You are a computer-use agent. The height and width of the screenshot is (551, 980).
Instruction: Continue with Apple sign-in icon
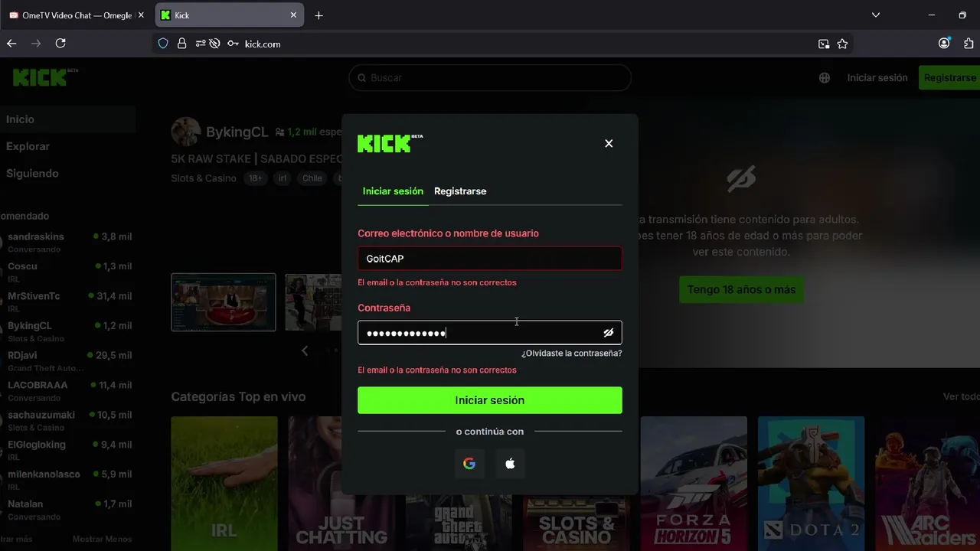(510, 463)
